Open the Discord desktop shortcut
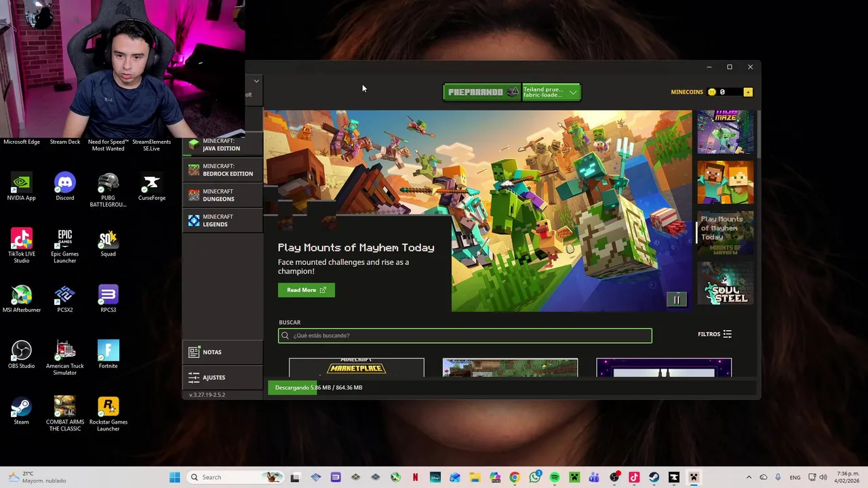868x488 pixels. [65, 188]
